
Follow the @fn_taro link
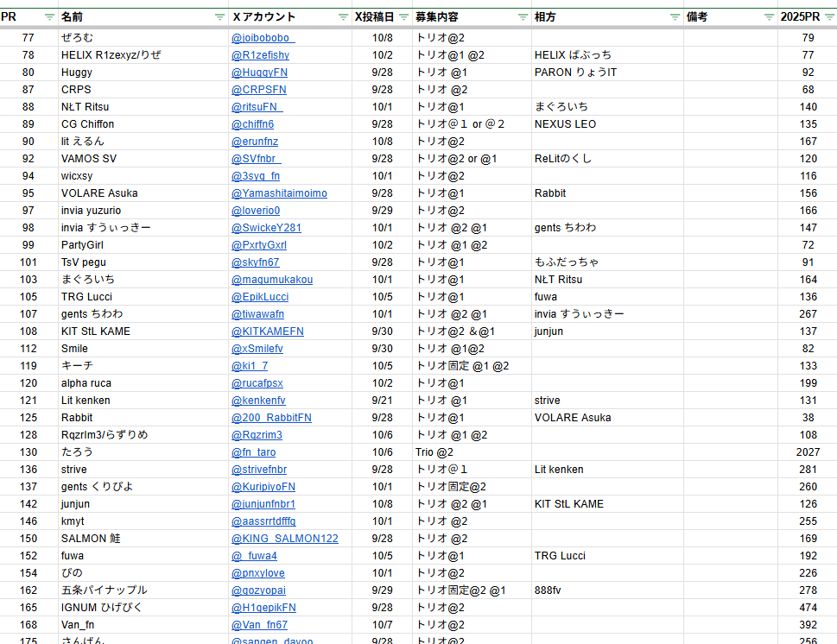[254, 452]
